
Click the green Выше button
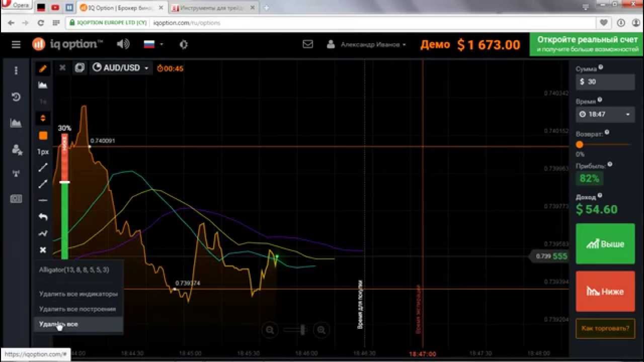click(x=605, y=244)
